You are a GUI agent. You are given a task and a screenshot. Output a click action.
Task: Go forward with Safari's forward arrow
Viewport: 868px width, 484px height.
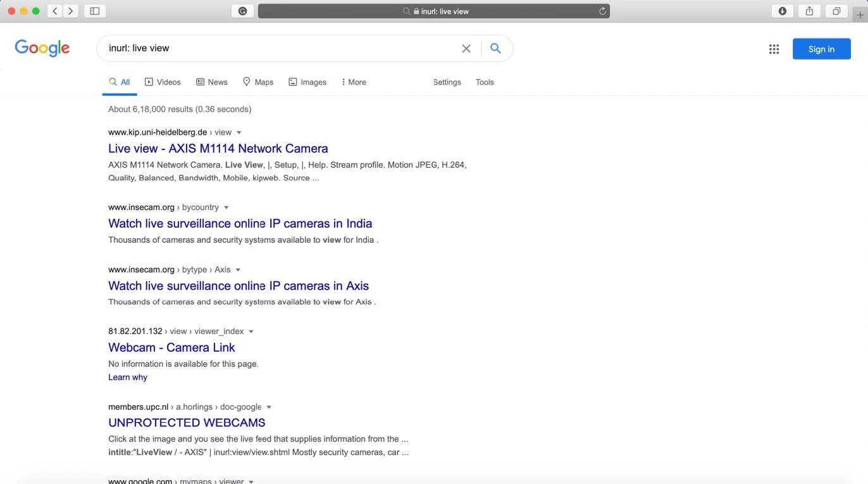tap(71, 11)
